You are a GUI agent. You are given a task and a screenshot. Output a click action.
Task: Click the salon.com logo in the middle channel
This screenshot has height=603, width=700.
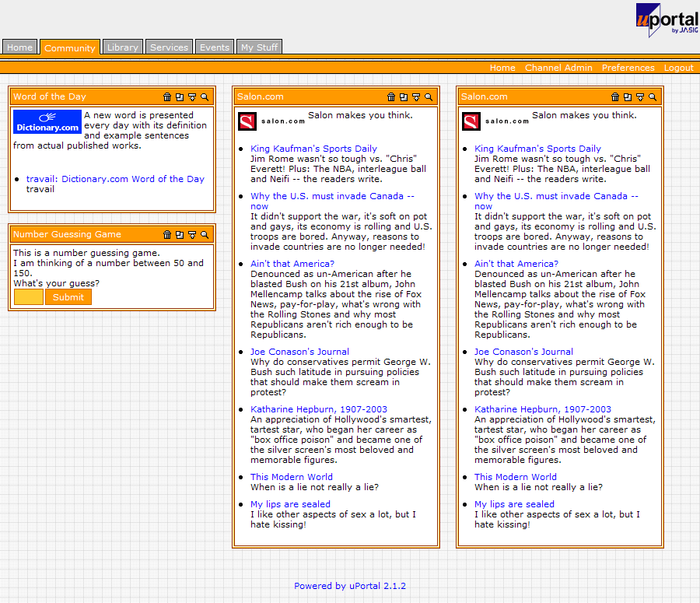[271, 121]
